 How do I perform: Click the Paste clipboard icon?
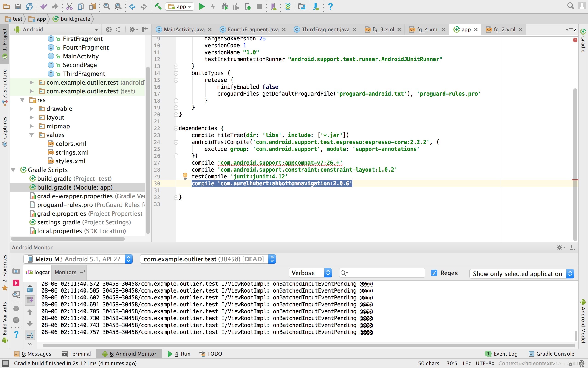(92, 6)
